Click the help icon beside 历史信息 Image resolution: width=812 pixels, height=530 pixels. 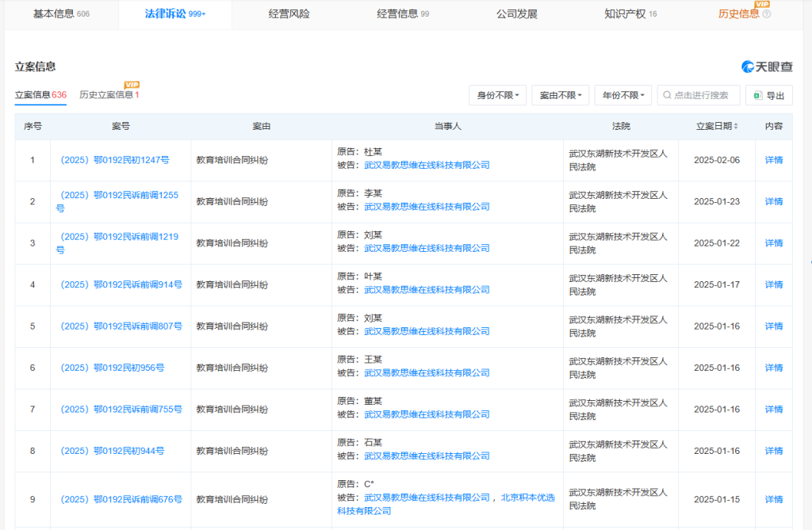tap(767, 14)
